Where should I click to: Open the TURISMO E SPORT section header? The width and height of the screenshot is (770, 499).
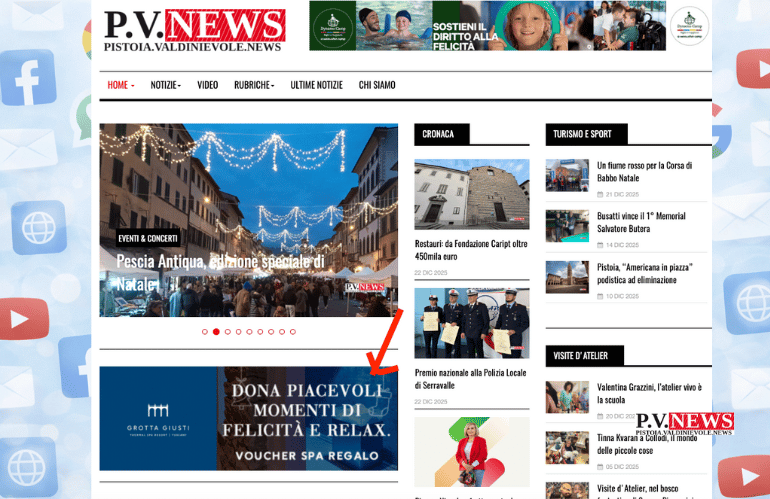(x=586, y=134)
